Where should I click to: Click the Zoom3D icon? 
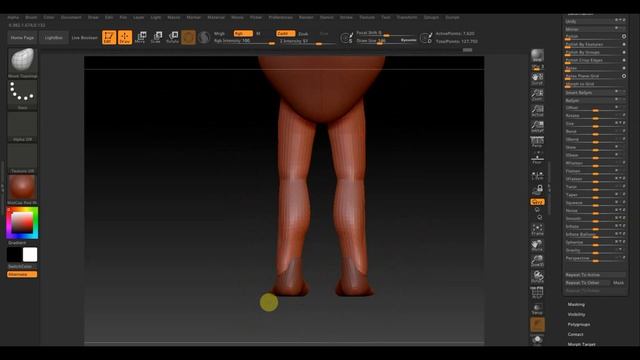[537, 261]
